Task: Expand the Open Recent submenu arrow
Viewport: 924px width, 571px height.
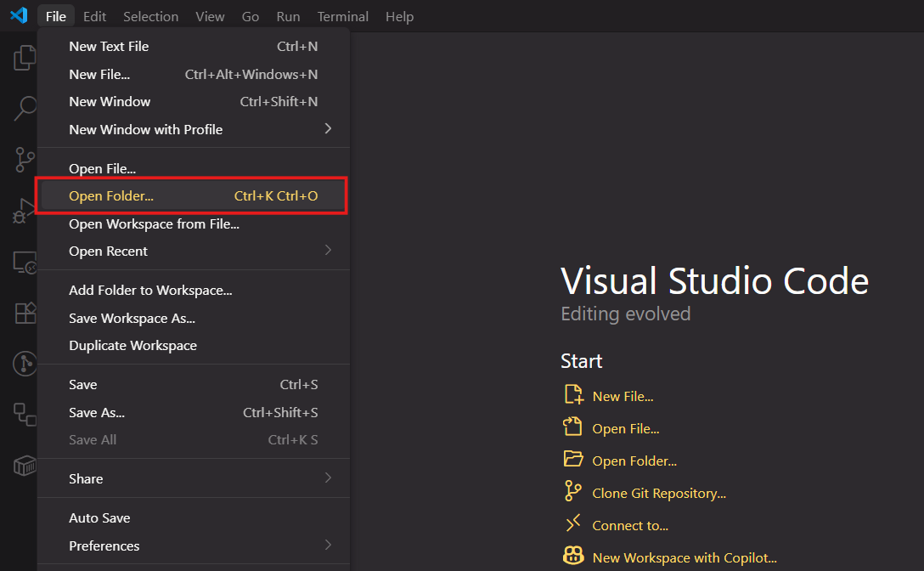Action: coord(328,250)
